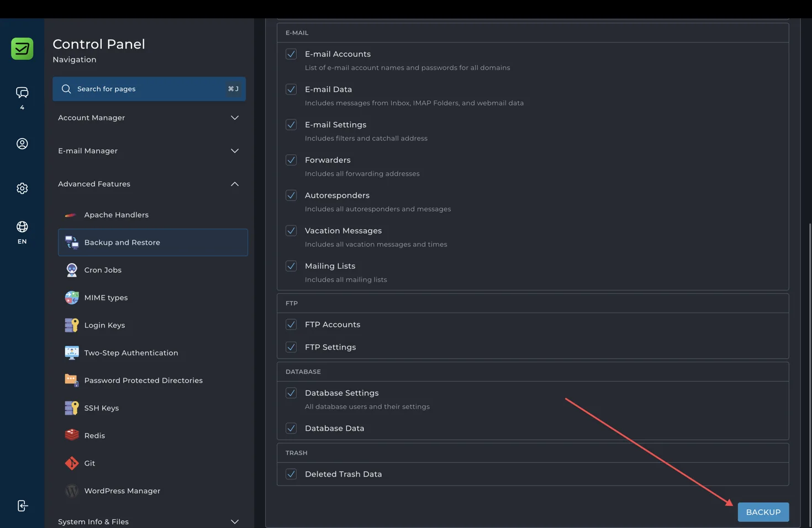The image size is (812, 528).
Task: Uncheck the E-mail Data checkbox
Action: click(291, 89)
